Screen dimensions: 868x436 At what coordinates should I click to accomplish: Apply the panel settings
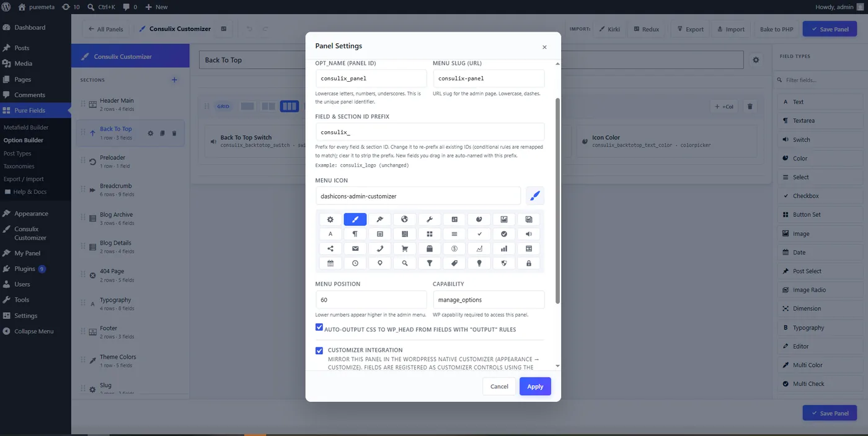click(535, 386)
